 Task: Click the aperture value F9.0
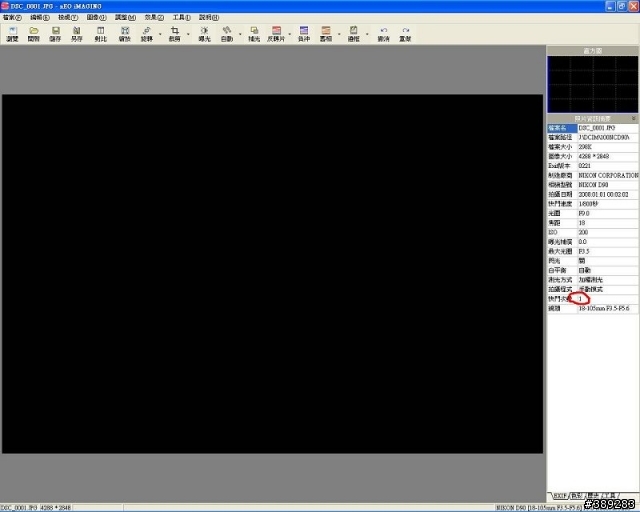pos(584,213)
